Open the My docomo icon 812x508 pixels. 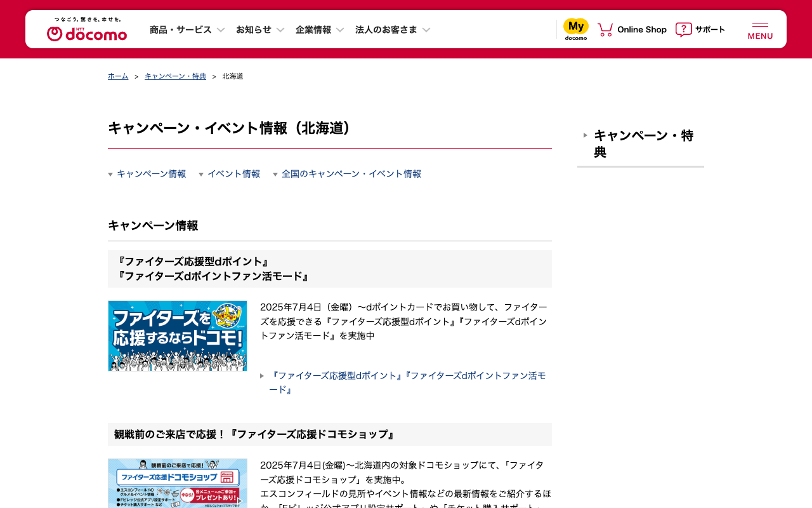[576, 29]
